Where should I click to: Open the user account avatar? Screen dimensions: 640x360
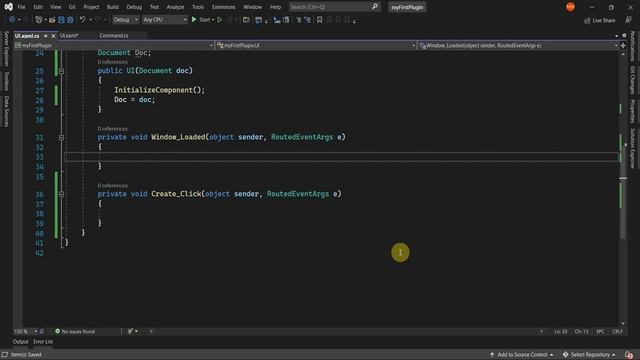570,7
